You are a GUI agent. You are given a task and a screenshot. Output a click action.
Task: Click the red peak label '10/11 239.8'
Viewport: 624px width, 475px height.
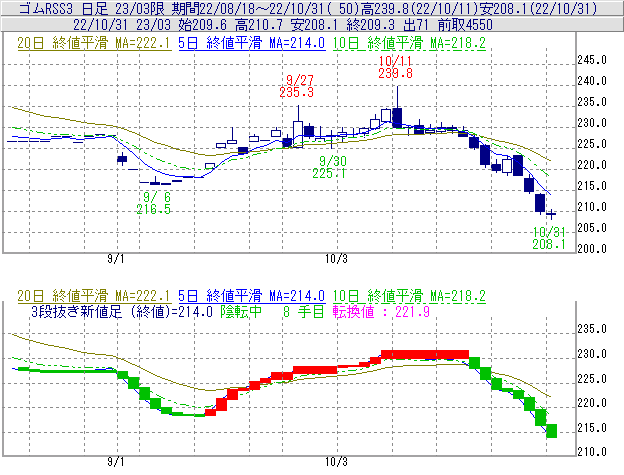(x=396, y=67)
